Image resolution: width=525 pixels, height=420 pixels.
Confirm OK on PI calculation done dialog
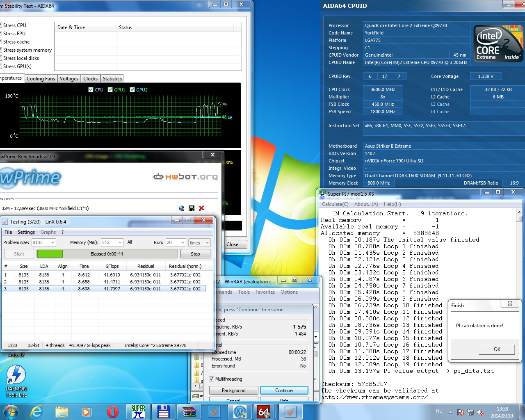(x=497, y=349)
